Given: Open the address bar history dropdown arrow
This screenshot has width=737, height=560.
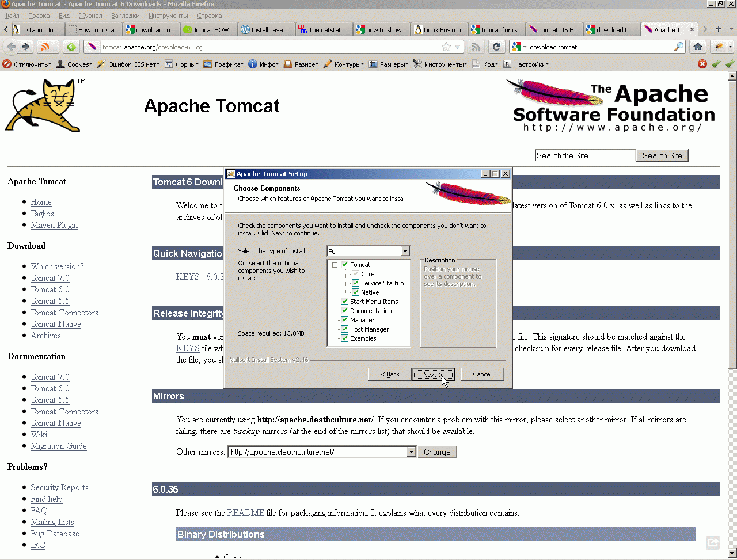Looking at the screenshot, I should pyautogui.click(x=458, y=47).
